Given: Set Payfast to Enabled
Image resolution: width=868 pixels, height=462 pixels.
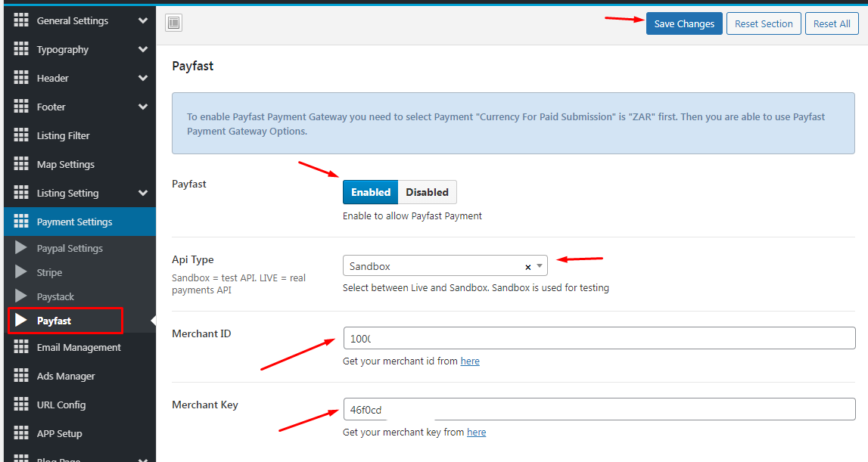Looking at the screenshot, I should click(371, 192).
